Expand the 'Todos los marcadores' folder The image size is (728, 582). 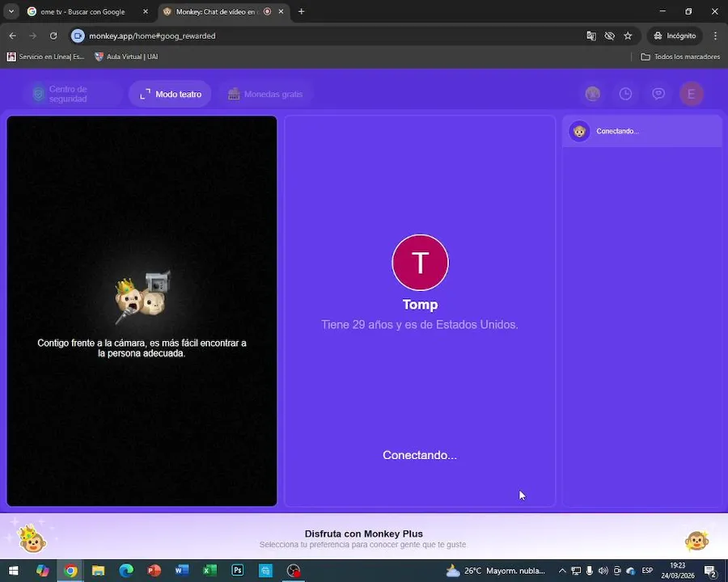[680, 57]
